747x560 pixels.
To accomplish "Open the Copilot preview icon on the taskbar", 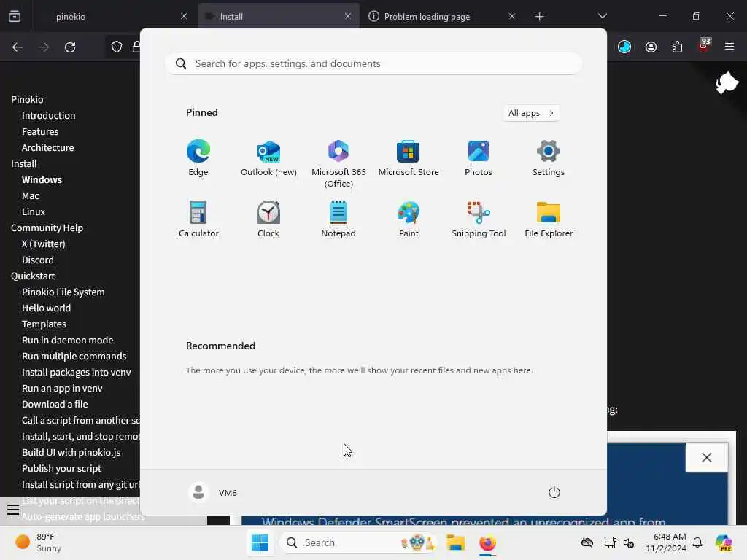I will (x=724, y=542).
